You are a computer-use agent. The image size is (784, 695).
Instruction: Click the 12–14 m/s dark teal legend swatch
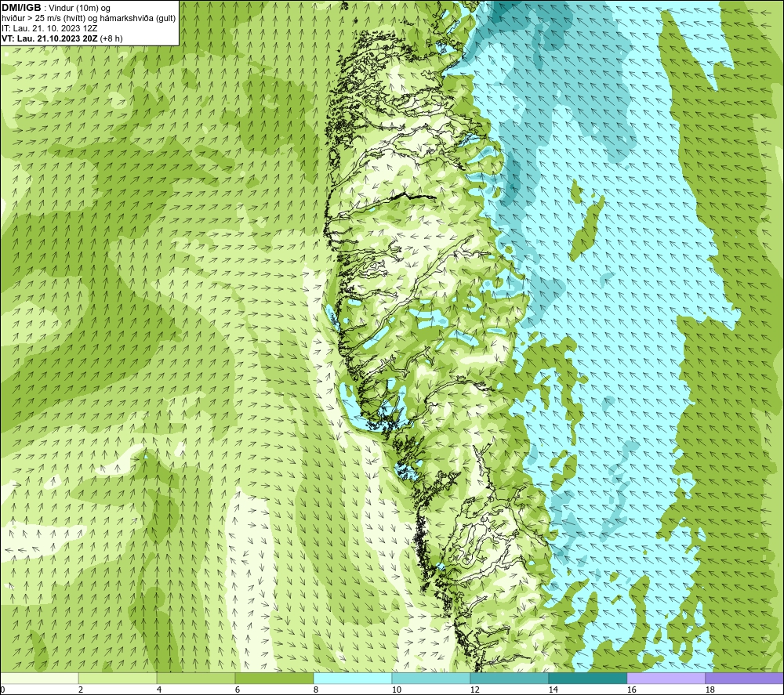click(510, 678)
